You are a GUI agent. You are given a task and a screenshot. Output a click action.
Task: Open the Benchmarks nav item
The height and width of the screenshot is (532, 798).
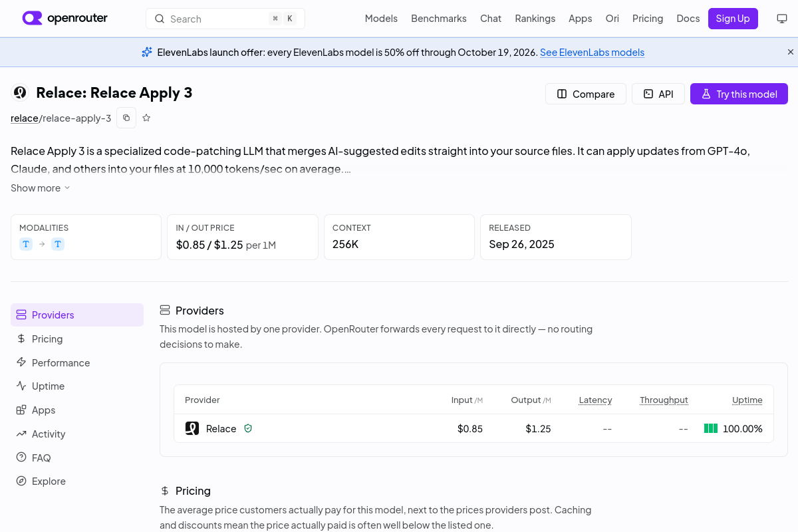[x=439, y=19]
